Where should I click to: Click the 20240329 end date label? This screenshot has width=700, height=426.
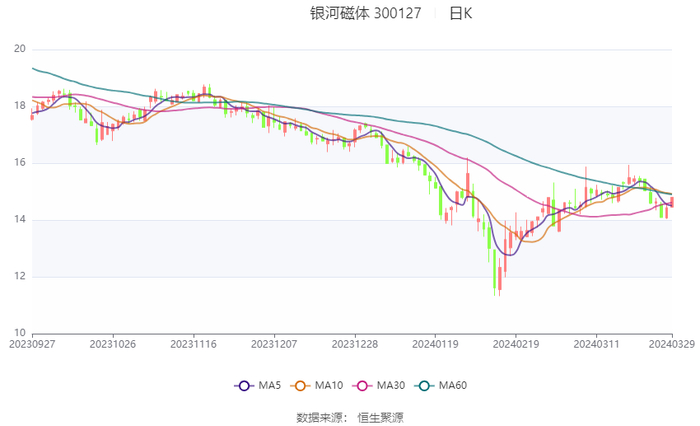click(671, 343)
